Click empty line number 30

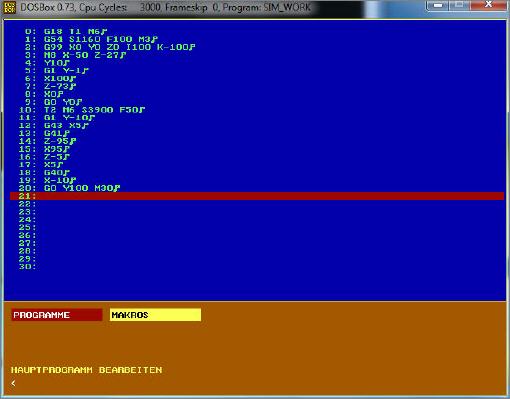pos(27,267)
